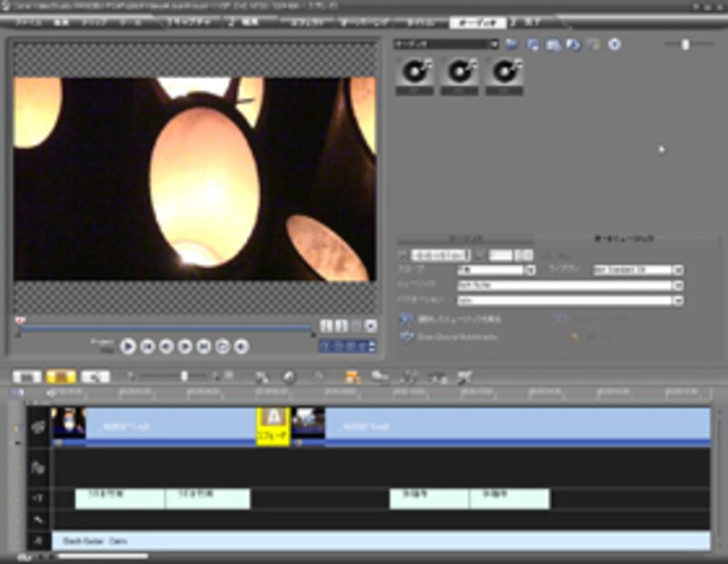Image resolution: width=728 pixels, height=564 pixels.
Task: Switch to audio view icon
Action: coord(93,376)
